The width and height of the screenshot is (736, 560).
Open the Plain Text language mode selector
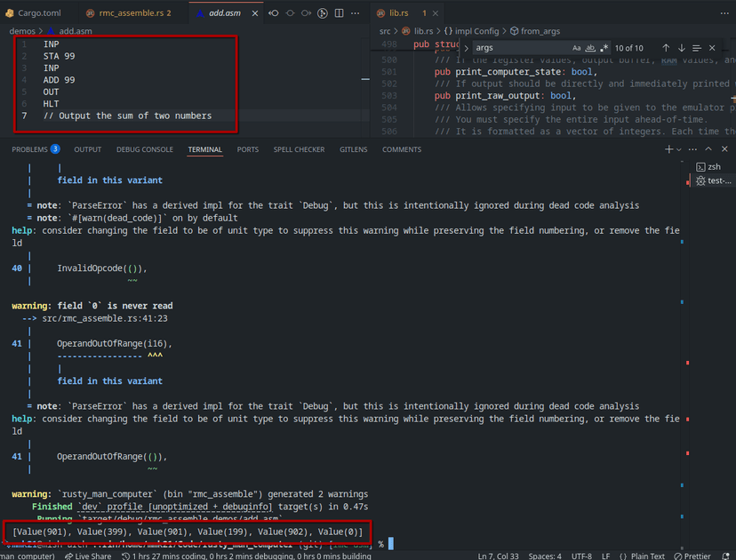643,556
